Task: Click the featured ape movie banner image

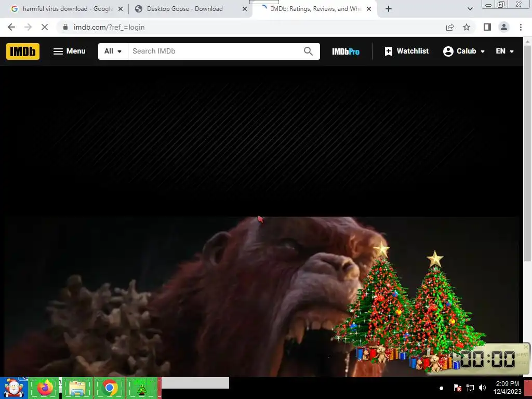Action: click(x=261, y=297)
